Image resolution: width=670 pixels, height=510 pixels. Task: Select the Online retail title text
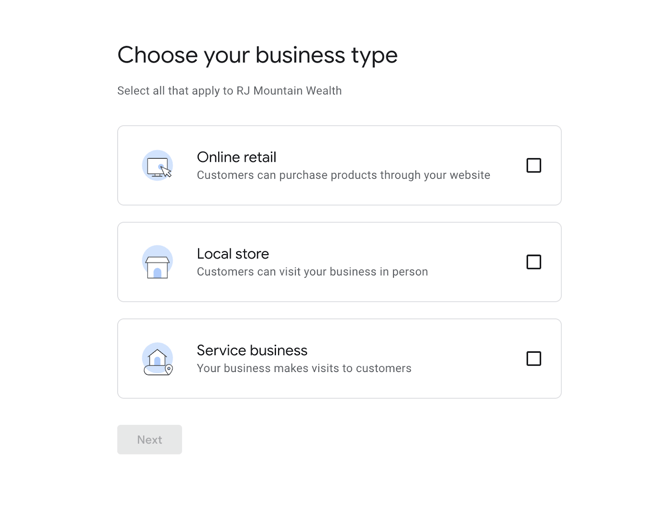click(x=236, y=157)
